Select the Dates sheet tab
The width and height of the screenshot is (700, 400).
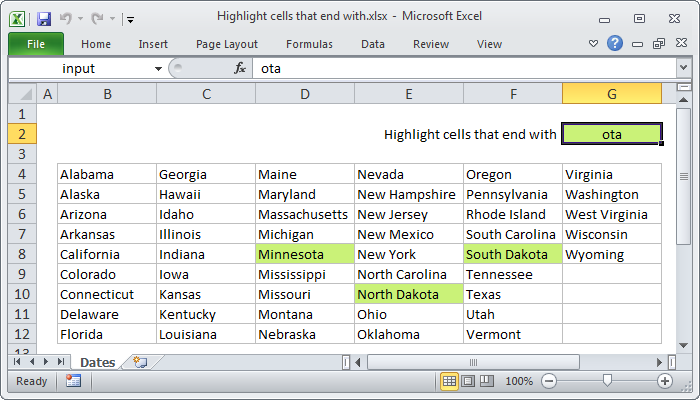click(97, 362)
